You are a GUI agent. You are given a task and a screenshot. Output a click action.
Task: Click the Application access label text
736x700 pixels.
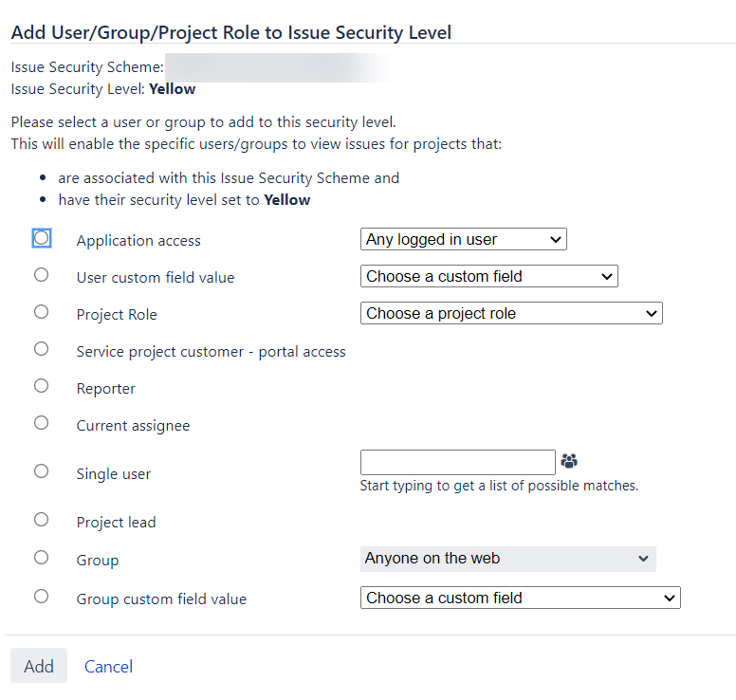[138, 241]
